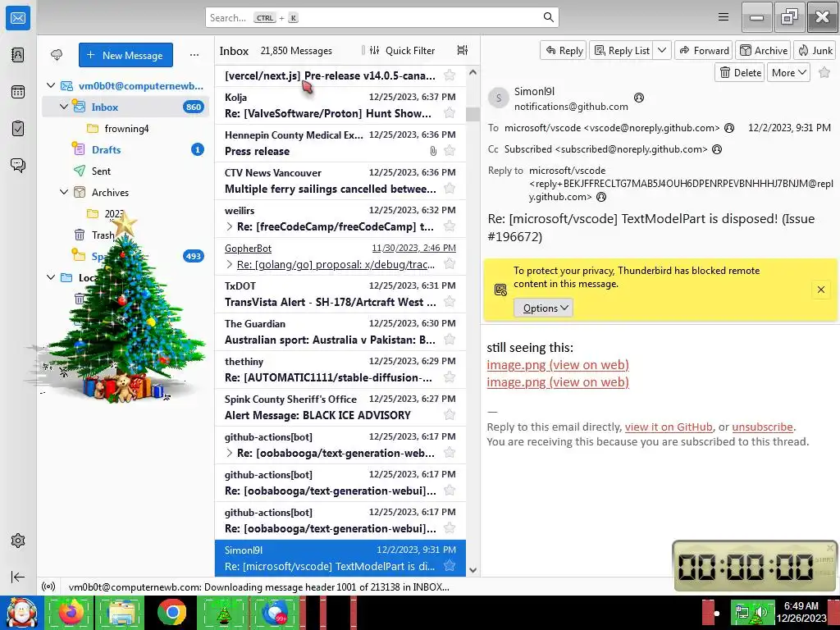Click the Mail space icon

point(18,18)
